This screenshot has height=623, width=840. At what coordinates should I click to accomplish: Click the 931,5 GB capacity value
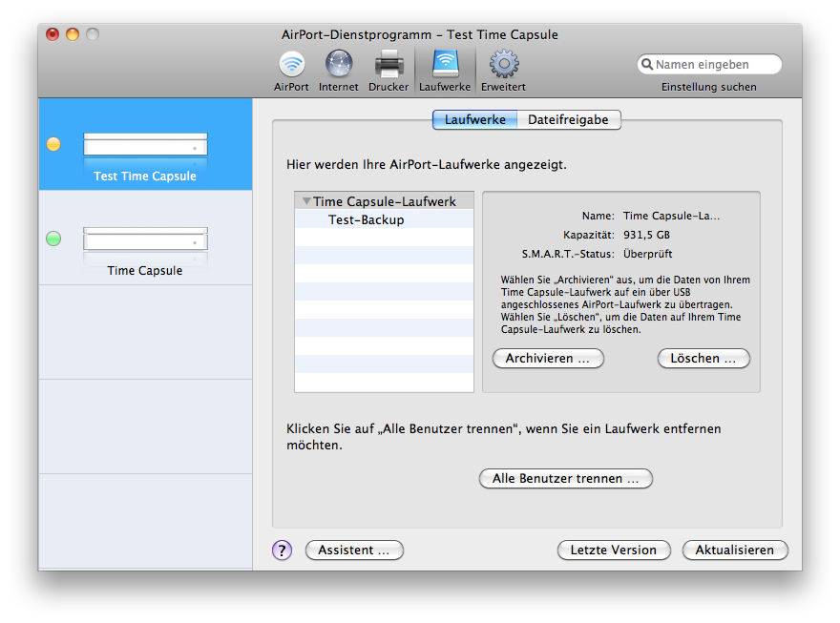tap(646, 235)
